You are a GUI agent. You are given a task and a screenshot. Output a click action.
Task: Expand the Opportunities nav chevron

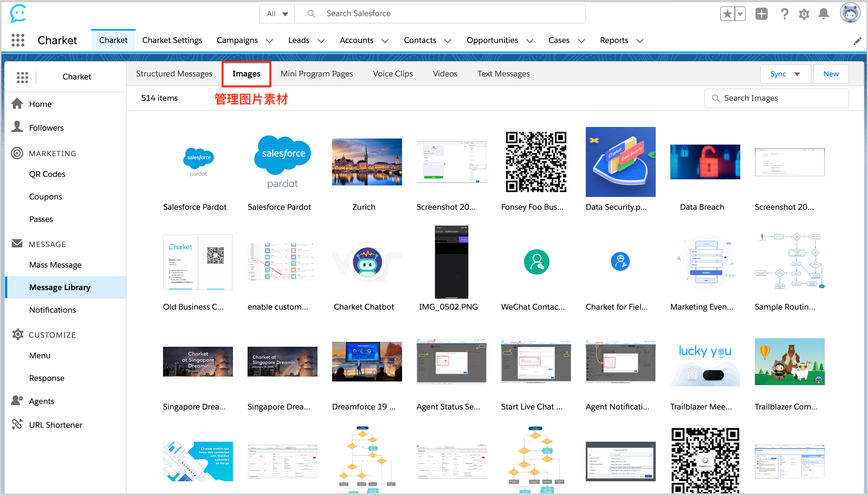pos(530,41)
